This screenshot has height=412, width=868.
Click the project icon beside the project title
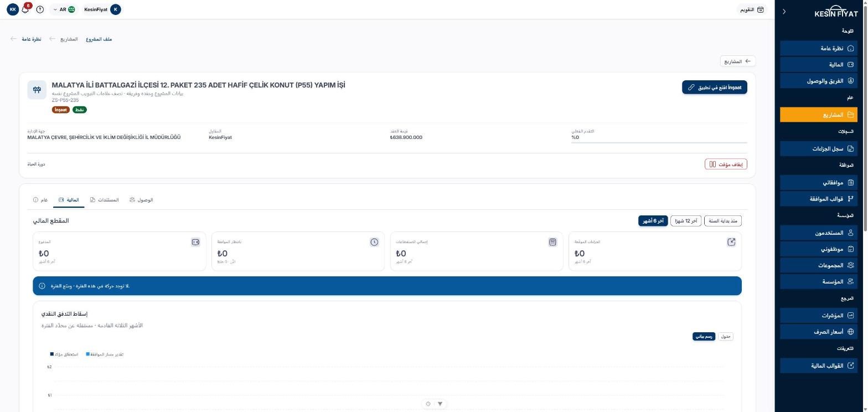(x=37, y=90)
